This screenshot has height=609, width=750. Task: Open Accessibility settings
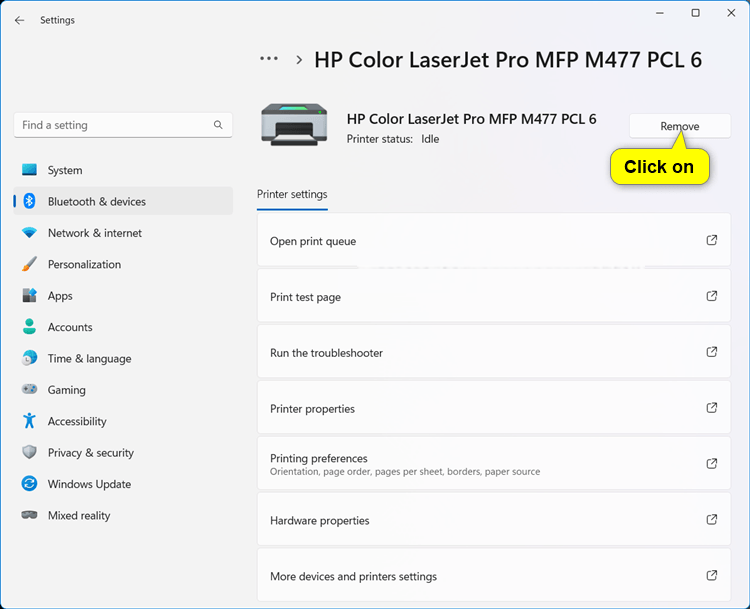(123, 421)
